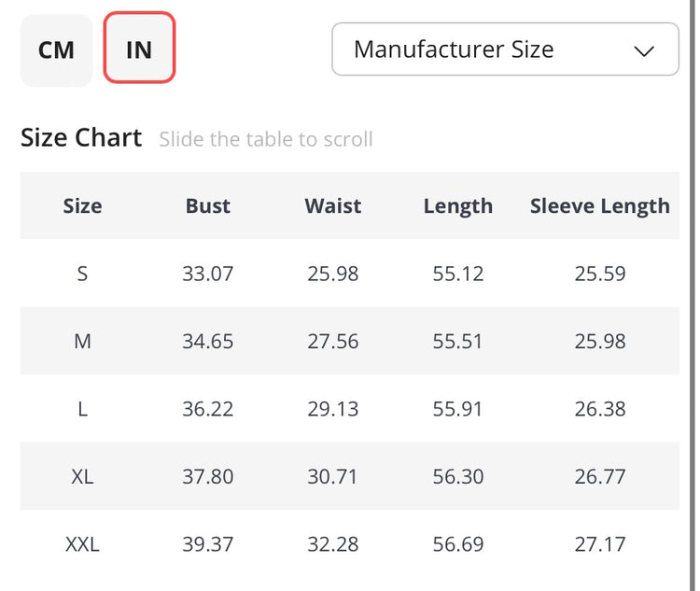Select the XXL size row label
This screenshot has height=591, width=700.
[82, 544]
